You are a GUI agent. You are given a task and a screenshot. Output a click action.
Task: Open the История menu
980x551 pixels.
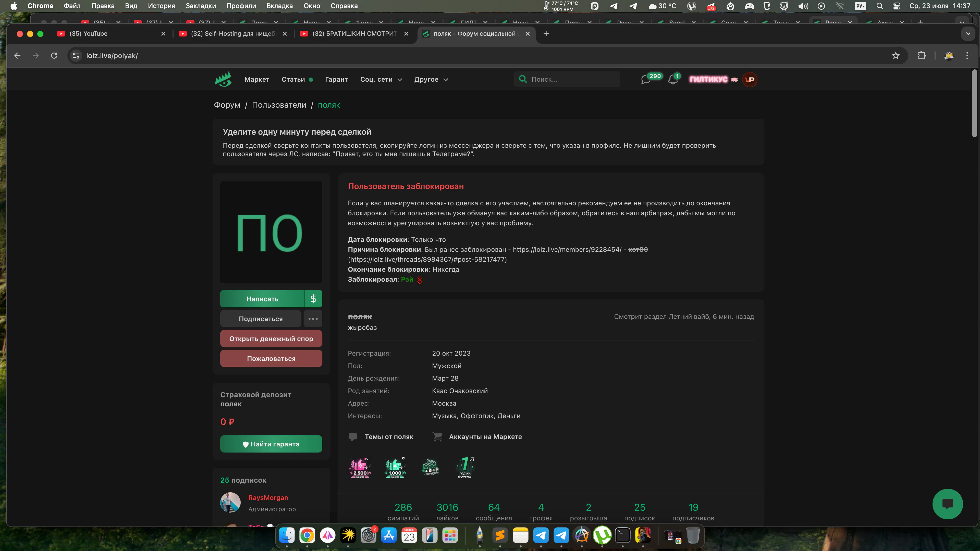161,6
